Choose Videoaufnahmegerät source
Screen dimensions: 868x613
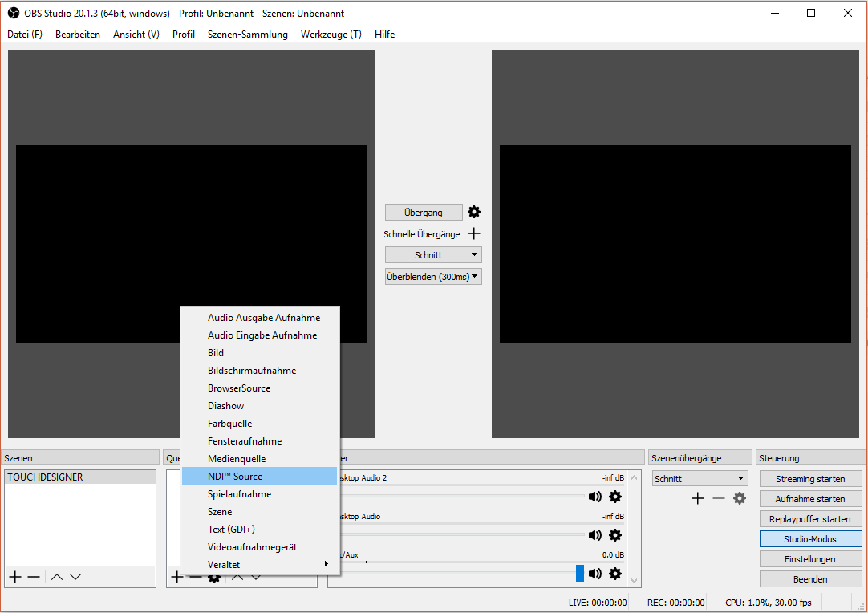259,547
